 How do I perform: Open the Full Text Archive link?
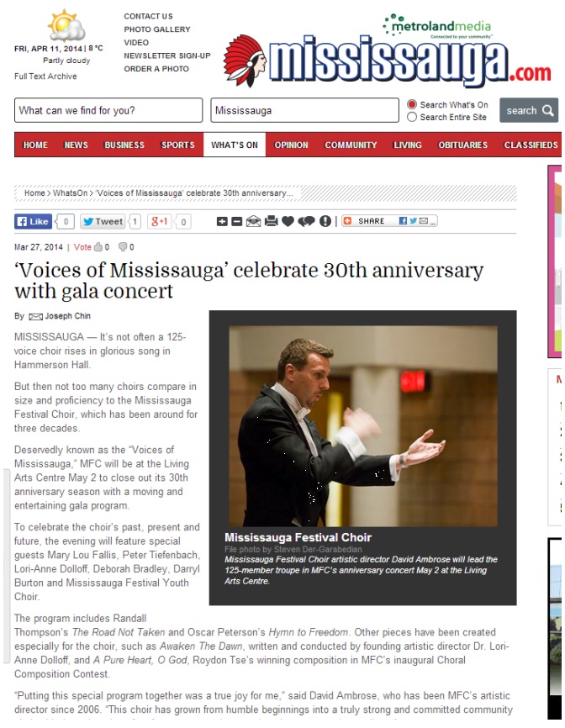coord(45,76)
